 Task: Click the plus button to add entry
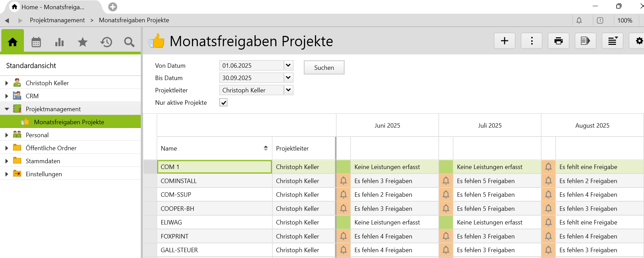tap(504, 41)
